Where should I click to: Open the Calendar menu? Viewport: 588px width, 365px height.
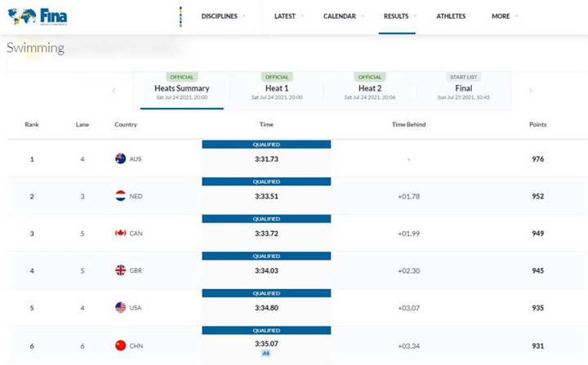[x=340, y=16]
